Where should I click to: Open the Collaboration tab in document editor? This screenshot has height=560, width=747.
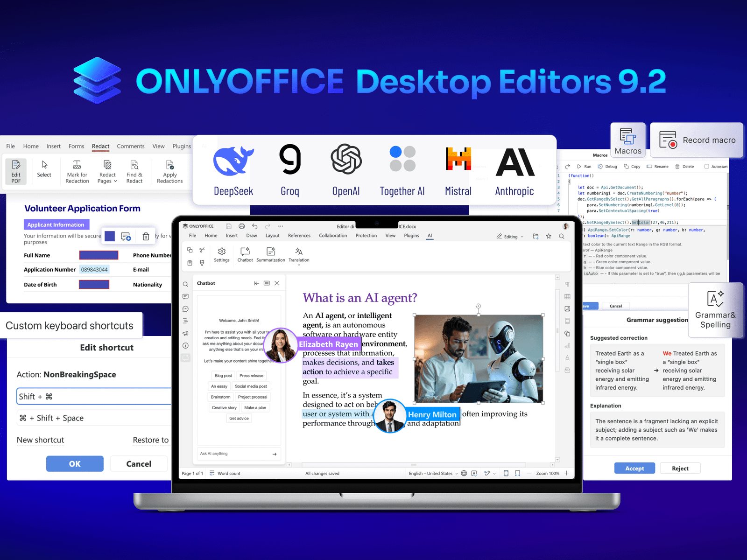[x=333, y=236]
